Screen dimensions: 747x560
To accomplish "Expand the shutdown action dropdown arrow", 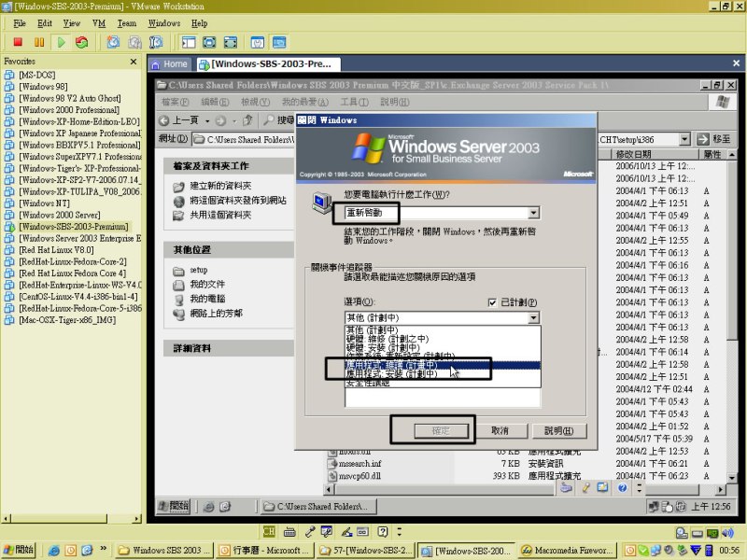I will [x=534, y=213].
